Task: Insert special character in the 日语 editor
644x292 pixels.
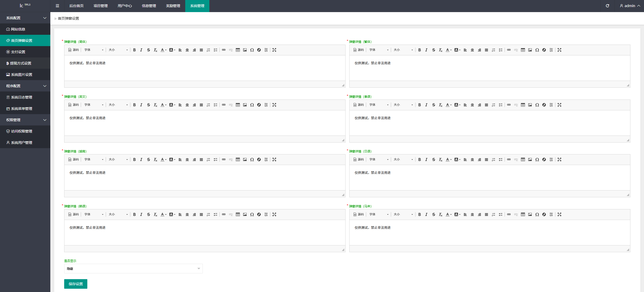Action: (537, 159)
